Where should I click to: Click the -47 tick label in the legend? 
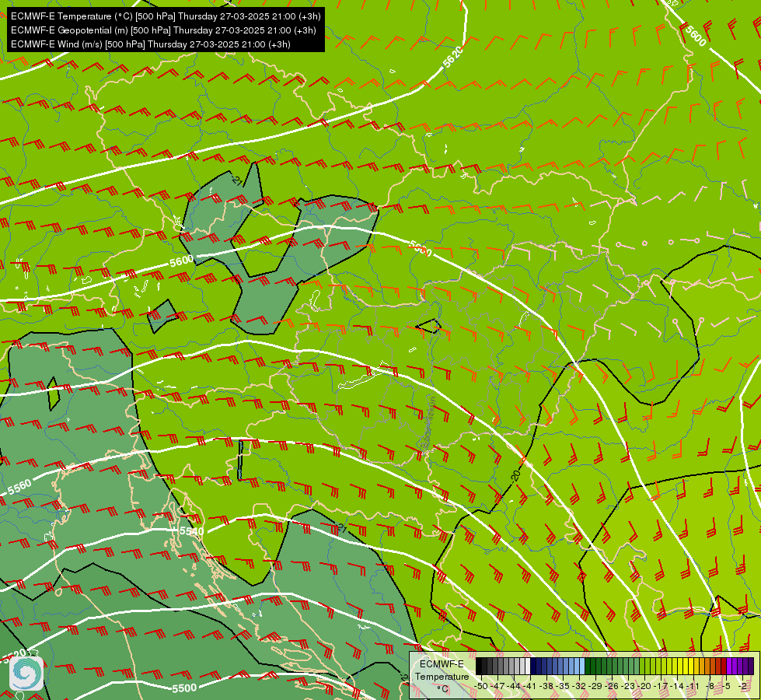497,686
